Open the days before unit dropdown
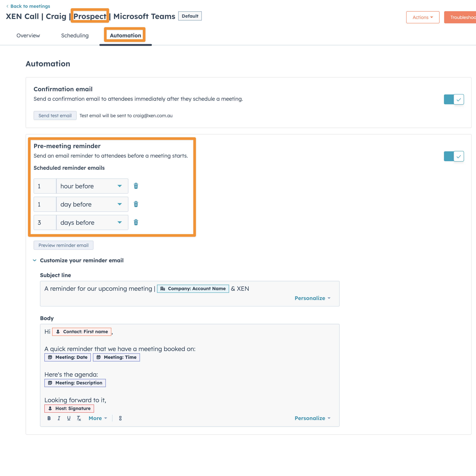476x476 pixels. click(92, 222)
